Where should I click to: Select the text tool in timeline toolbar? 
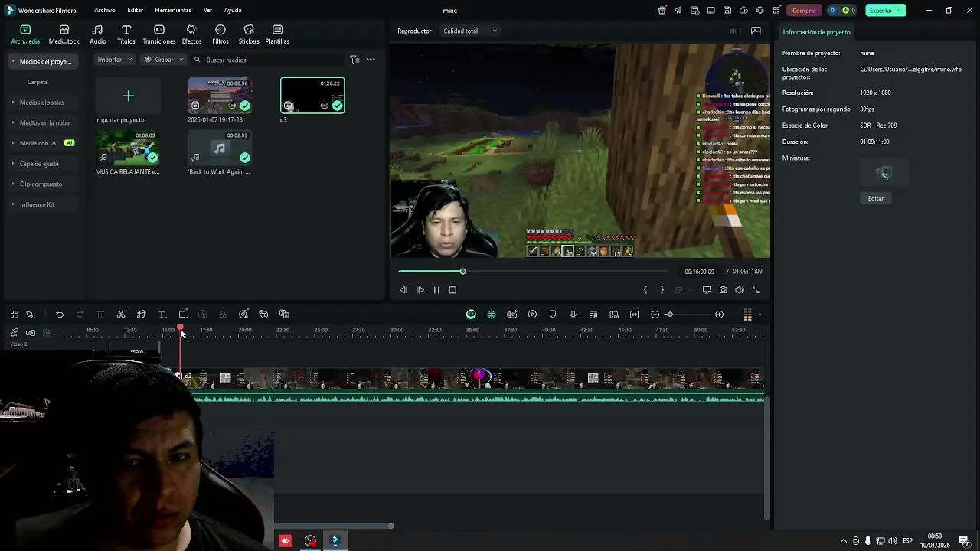point(162,315)
